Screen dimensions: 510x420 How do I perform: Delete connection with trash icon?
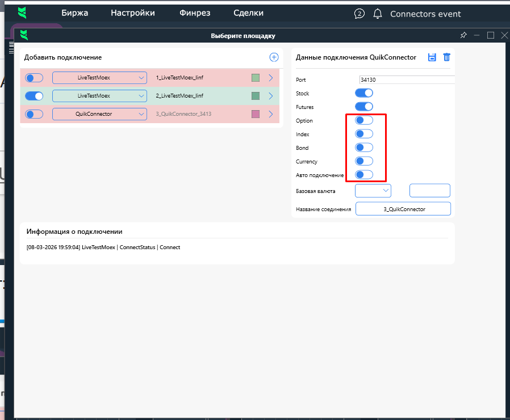pyautogui.click(x=447, y=57)
